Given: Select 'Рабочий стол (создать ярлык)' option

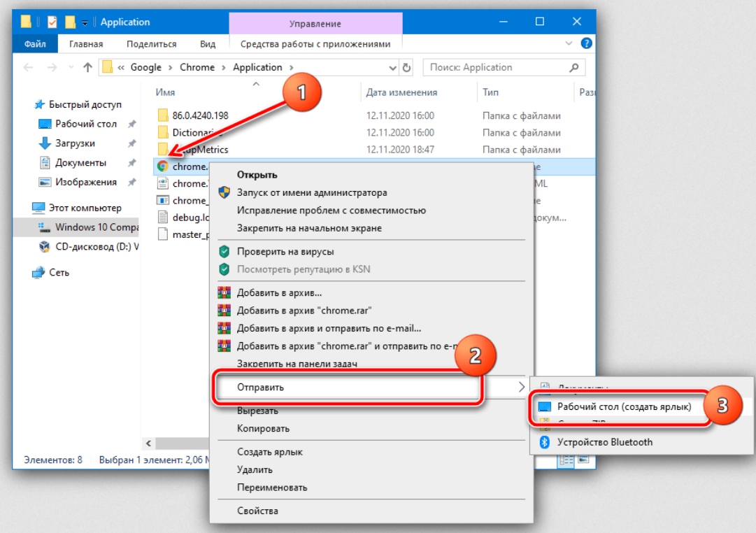Looking at the screenshot, I should coord(624,407).
